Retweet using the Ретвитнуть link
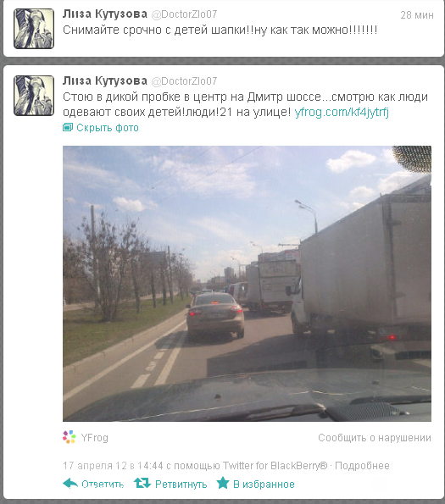The image size is (445, 504). click(x=181, y=484)
